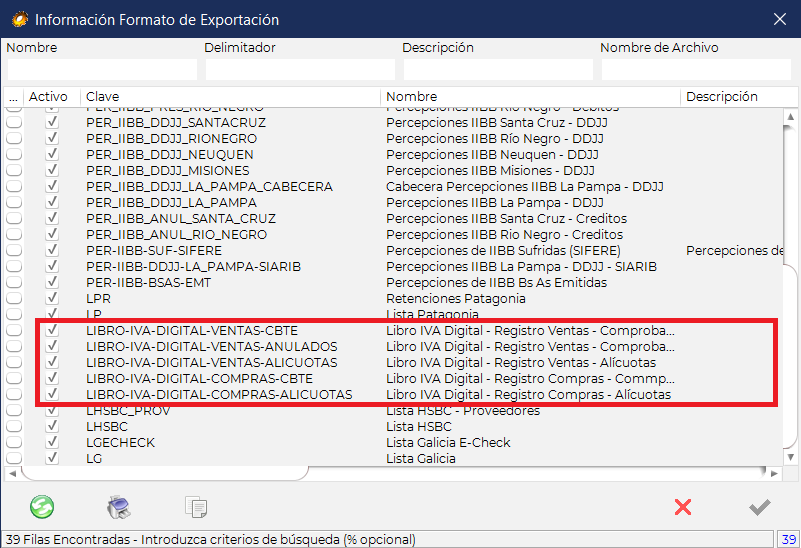
Task: Toggle Activo checkbox for PER_IIBB_ANUL_RIO_NEGRO
Action: (x=52, y=234)
